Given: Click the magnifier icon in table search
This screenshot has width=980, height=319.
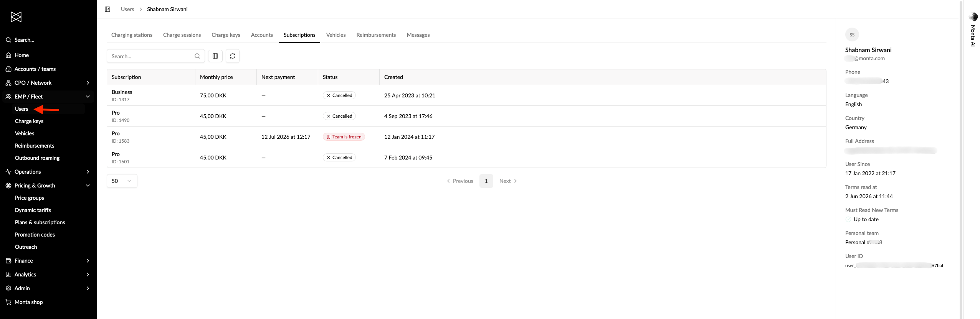Looking at the screenshot, I should pos(197,56).
